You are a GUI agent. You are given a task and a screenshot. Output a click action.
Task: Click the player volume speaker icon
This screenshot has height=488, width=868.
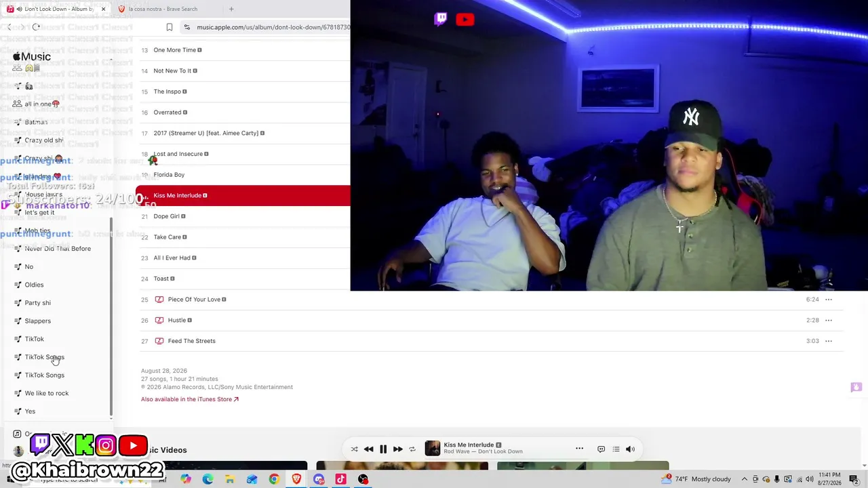630,449
